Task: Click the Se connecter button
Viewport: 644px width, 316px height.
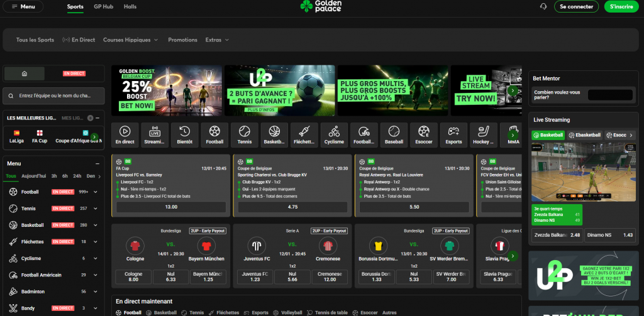Action: point(575,6)
